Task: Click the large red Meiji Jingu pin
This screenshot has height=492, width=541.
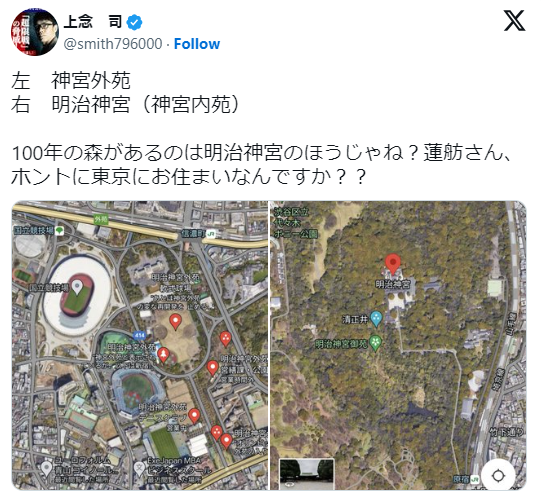Action: click(x=393, y=264)
